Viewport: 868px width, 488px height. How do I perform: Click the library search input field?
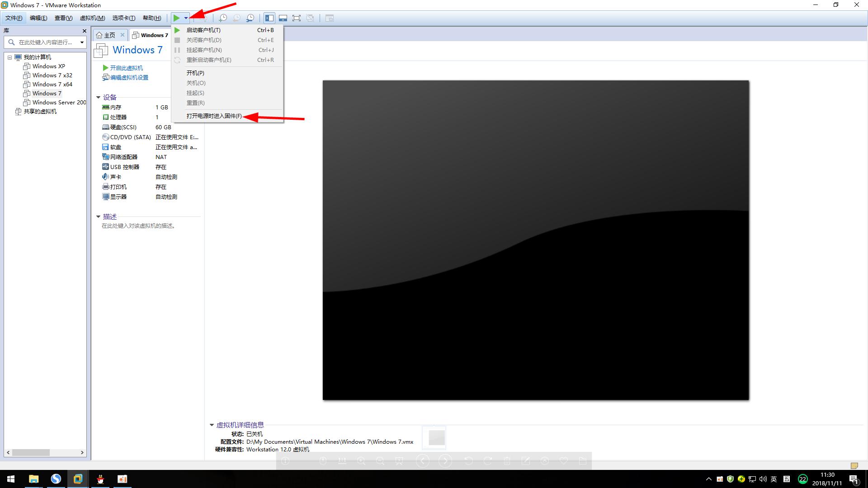click(x=45, y=42)
